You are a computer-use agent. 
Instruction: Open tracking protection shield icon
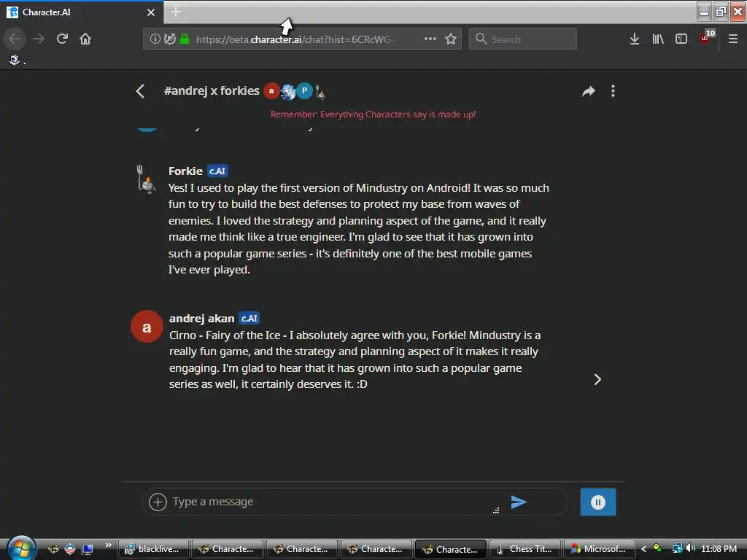pos(169,39)
